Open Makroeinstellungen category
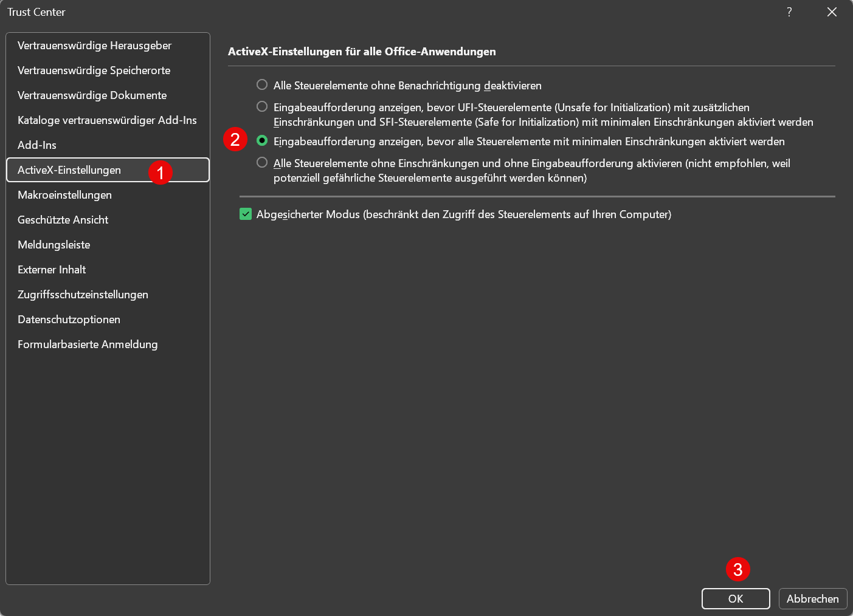The image size is (853, 616). click(x=108, y=195)
